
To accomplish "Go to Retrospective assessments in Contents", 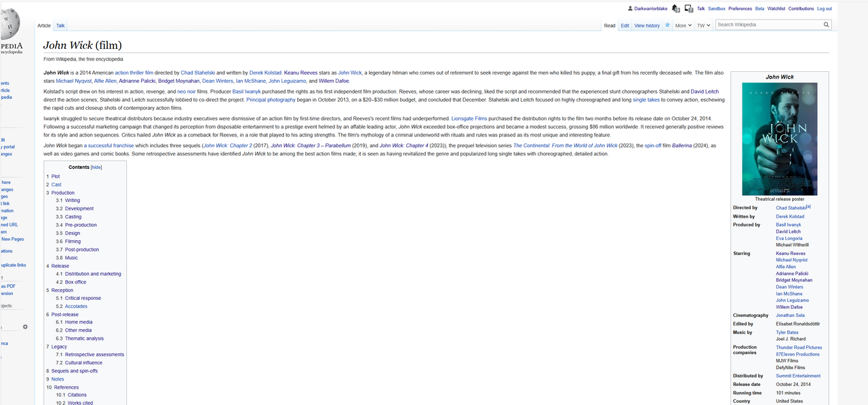I will coord(94,355).
